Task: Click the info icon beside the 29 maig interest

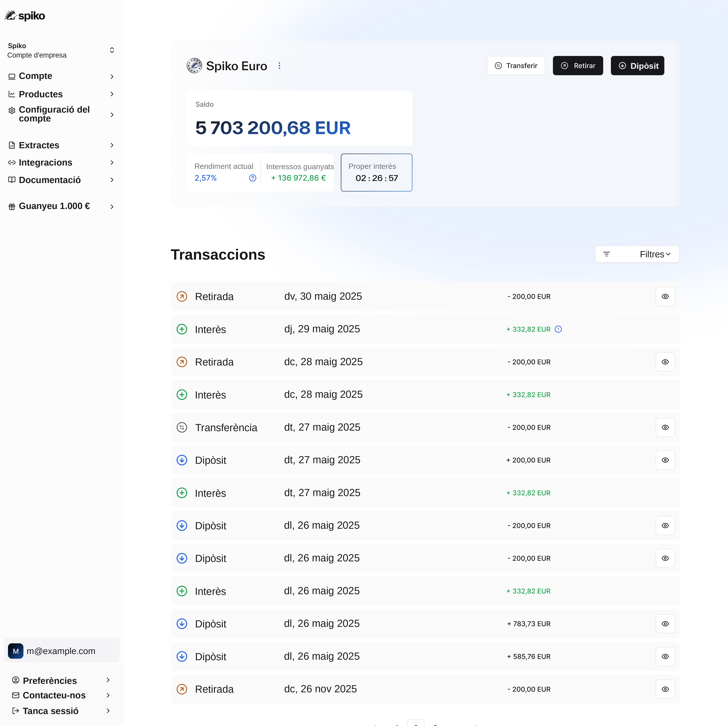Action: coord(558,329)
